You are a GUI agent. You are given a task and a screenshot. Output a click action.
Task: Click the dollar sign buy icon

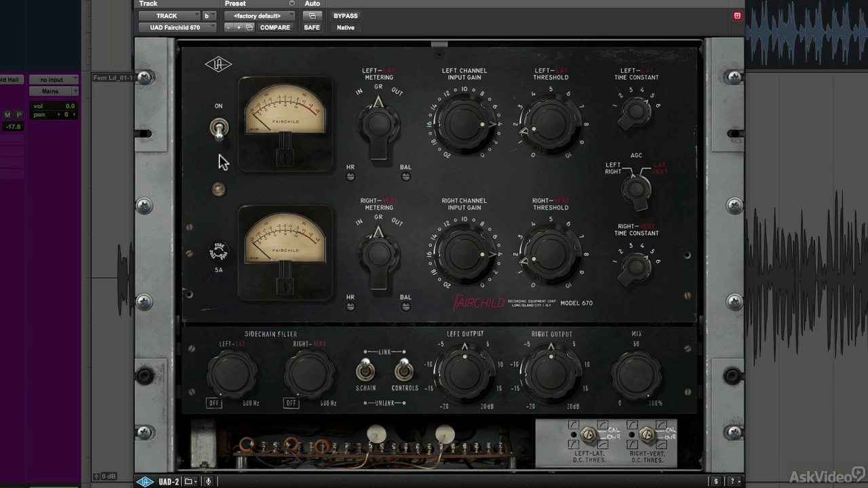tap(716, 481)
